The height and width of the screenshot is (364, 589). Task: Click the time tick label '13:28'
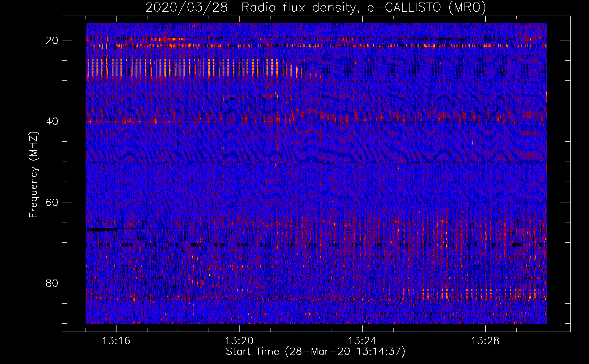point(485,341)
